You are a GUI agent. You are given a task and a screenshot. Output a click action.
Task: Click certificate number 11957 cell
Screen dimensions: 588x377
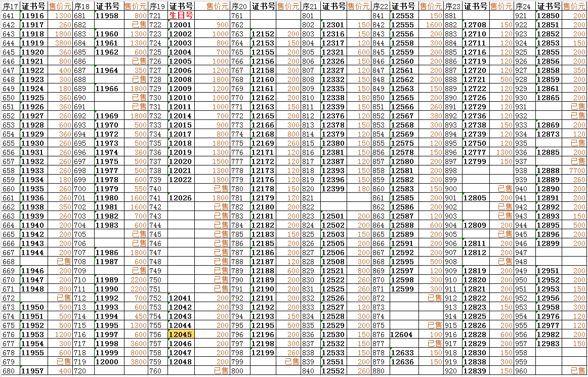click(33, 371)
